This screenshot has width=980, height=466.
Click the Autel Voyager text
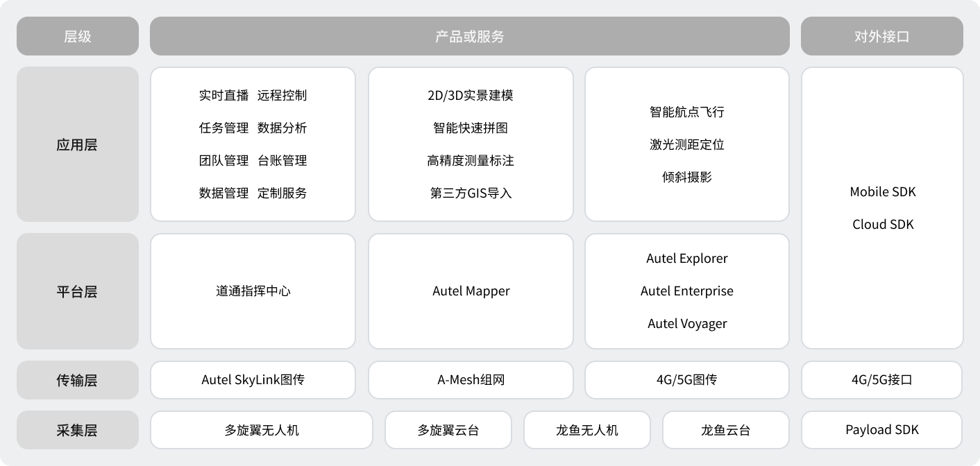point(687,324)
